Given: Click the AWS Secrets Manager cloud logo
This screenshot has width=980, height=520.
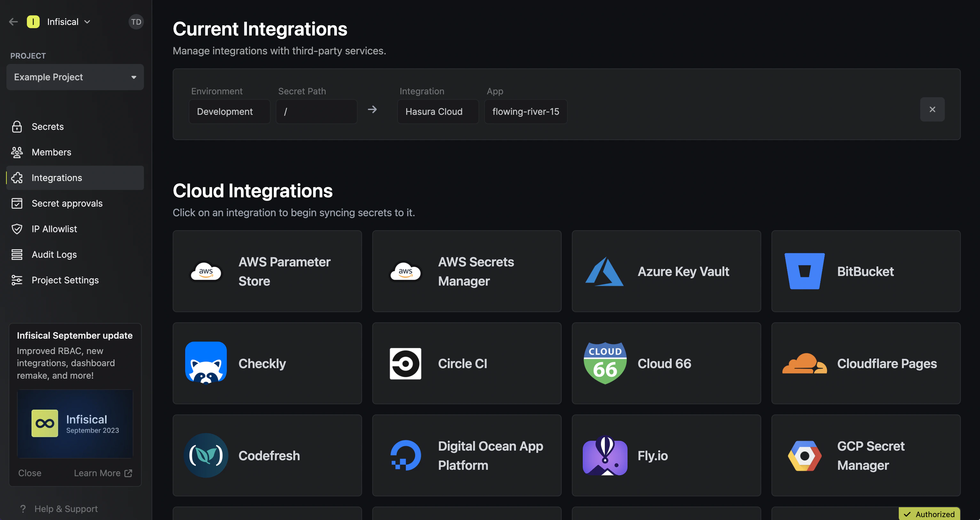Looking at the screenshot, I should point(406,272).
